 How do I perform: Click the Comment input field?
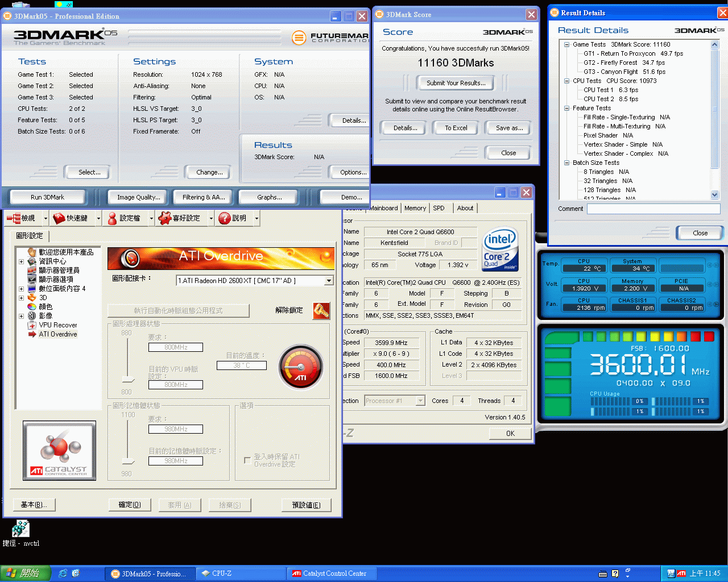click(653, 209)
